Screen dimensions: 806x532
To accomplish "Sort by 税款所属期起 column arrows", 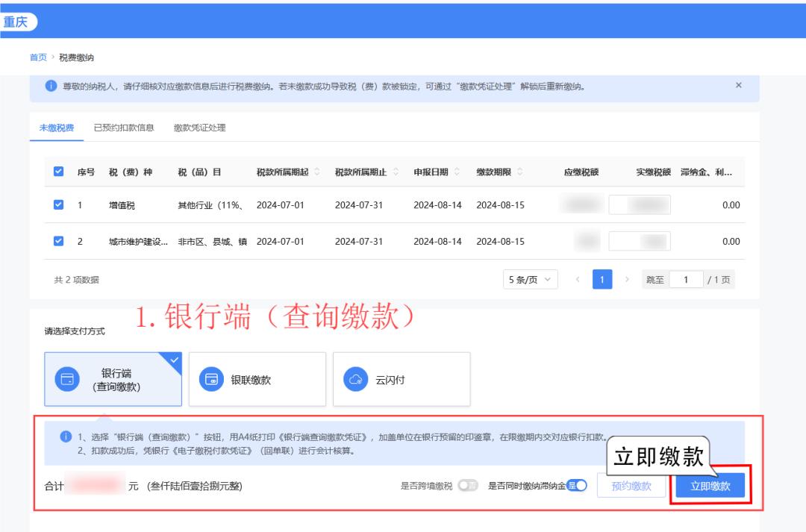I will [317, 172].
